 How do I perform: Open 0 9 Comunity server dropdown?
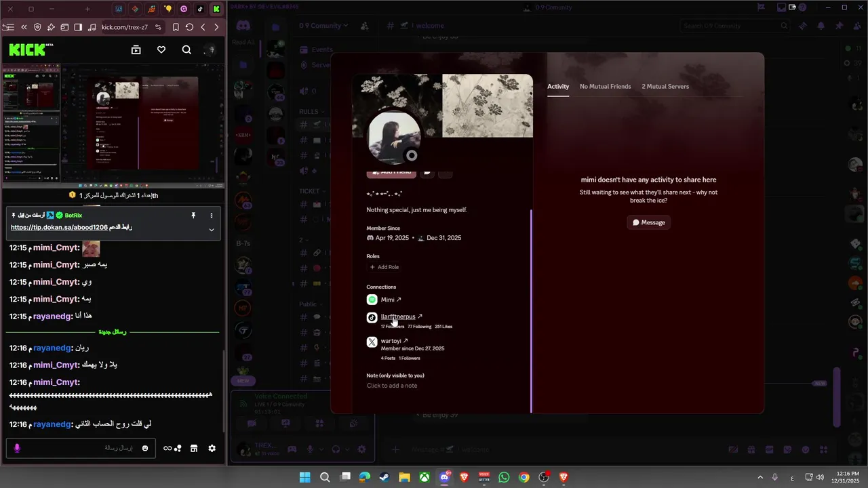click(323, 26)
